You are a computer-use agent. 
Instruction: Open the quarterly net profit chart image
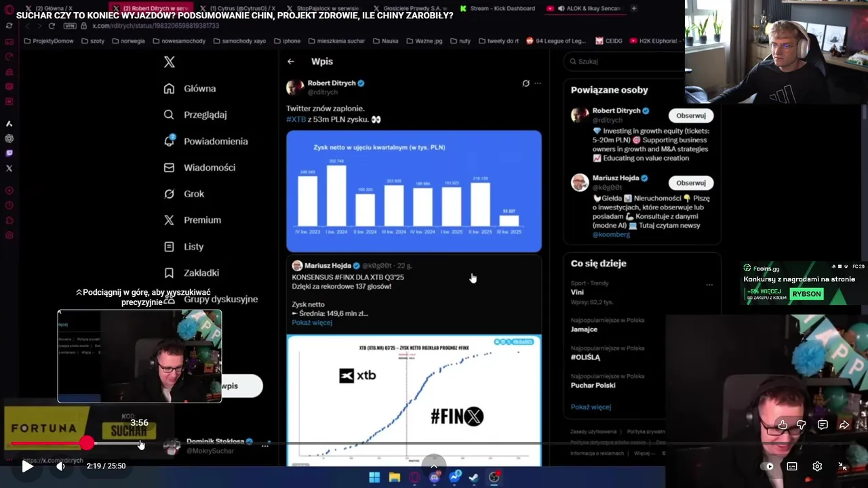point(414,191)
